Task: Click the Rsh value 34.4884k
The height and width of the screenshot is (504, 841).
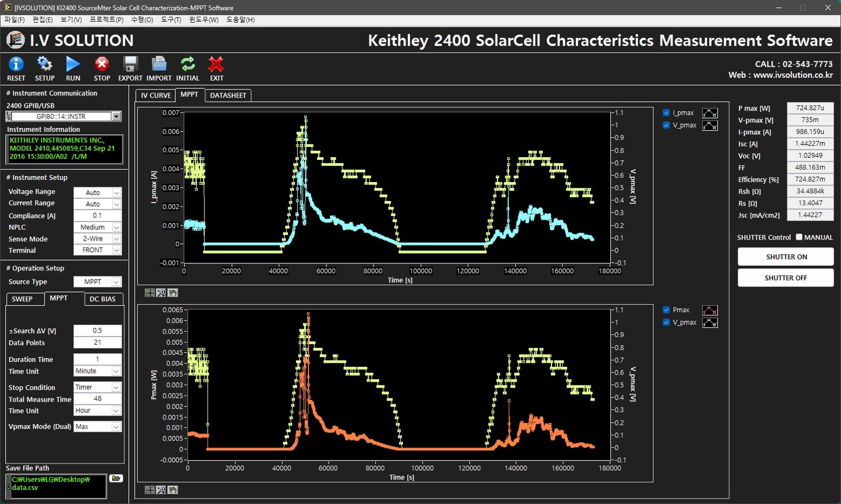Action: coord(810,191)
